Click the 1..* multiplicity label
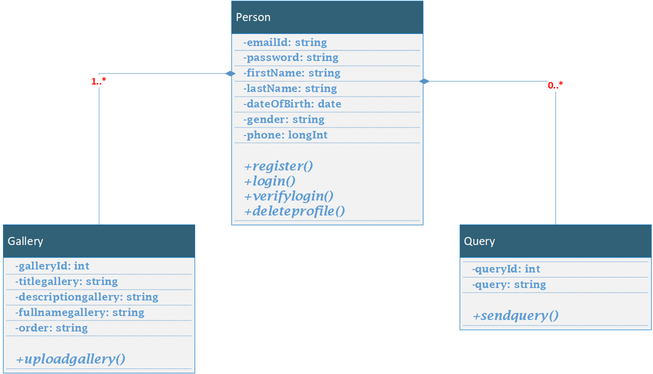This screenshot has height=374, width=653. (99, 81)
